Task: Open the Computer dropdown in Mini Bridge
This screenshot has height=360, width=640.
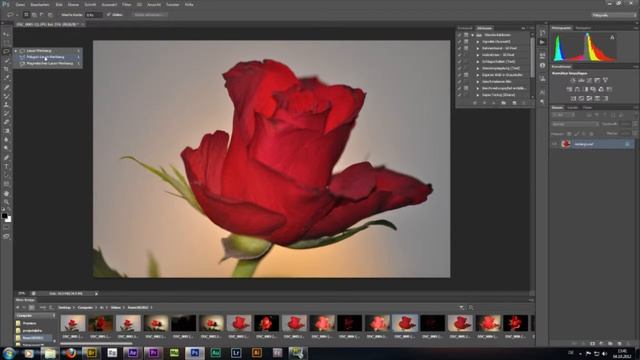Action: click(35, 316)
